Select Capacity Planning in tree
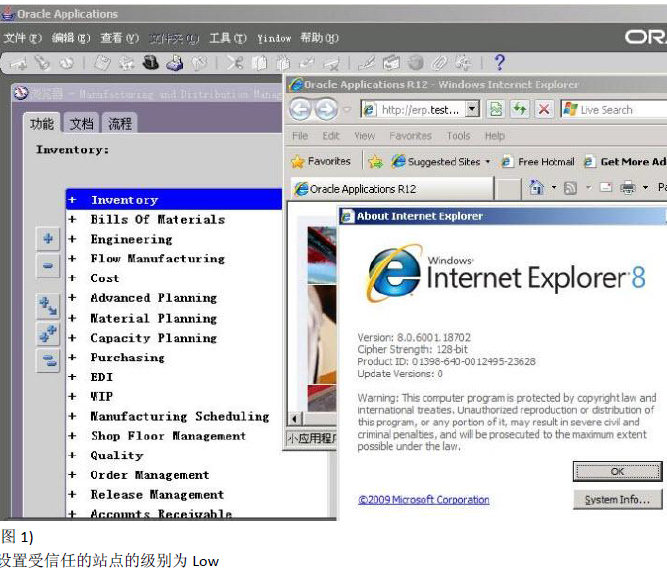The height and width of the screenshot is (578, 667). 154,338
